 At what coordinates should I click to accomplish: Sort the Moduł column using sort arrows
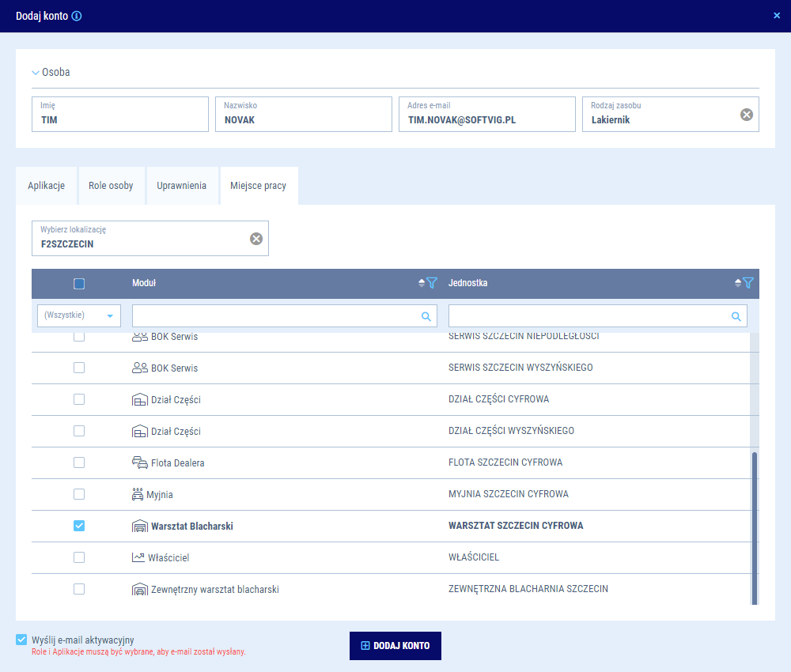tap(422, 283)
